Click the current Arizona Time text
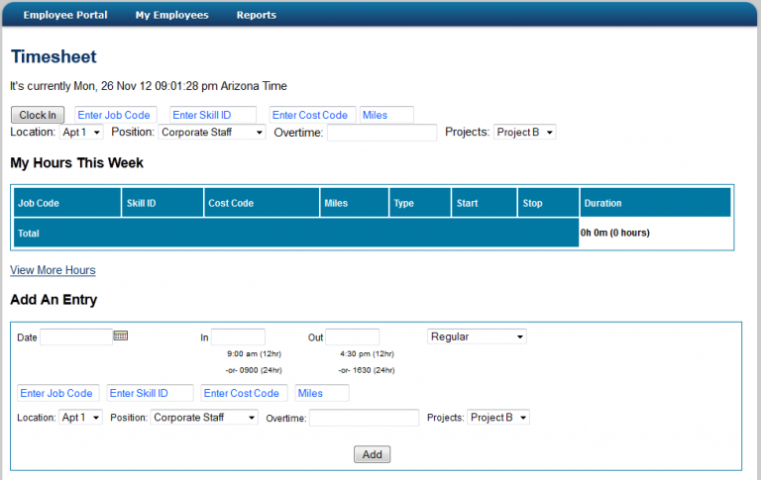This screenshot has width=761, height=489. pos(149,86)
